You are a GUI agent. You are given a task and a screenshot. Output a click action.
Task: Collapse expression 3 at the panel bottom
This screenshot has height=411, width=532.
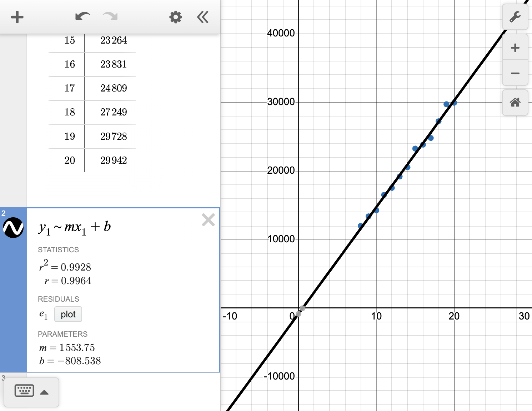point(4,378)
